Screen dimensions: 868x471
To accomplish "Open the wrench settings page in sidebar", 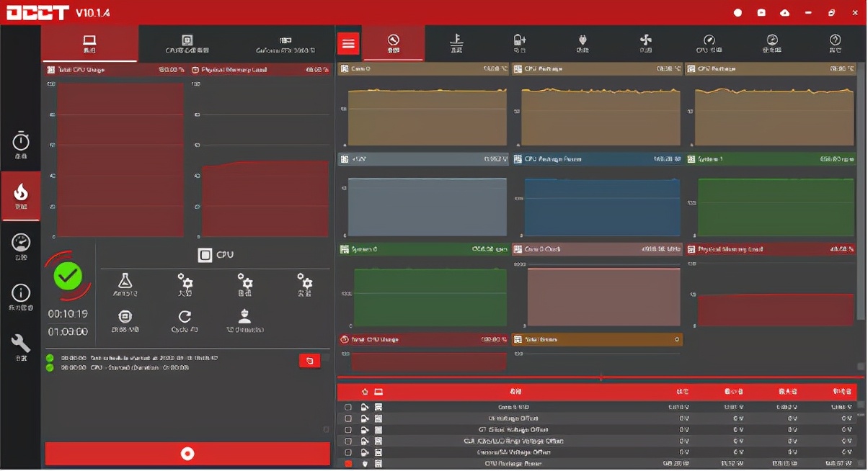I will point(21,346).
